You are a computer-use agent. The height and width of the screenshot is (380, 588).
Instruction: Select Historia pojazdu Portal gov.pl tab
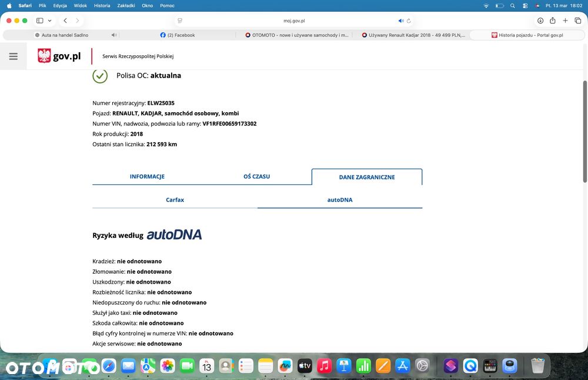[x=527, y=35]
